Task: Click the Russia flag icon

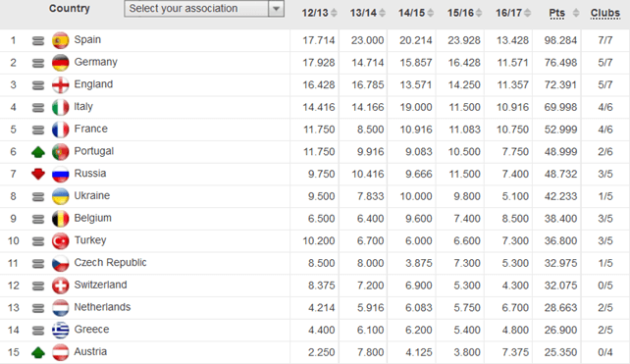Action: tap(60, 174)
